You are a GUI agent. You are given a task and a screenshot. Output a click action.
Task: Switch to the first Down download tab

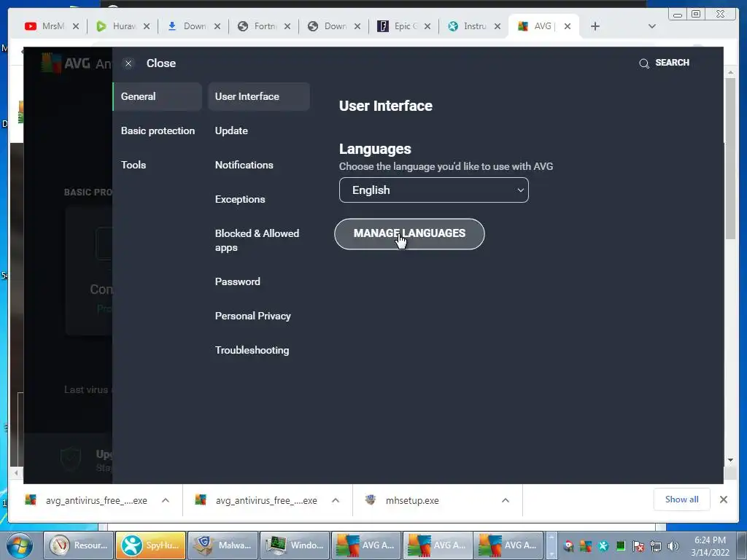pos(187,26)
